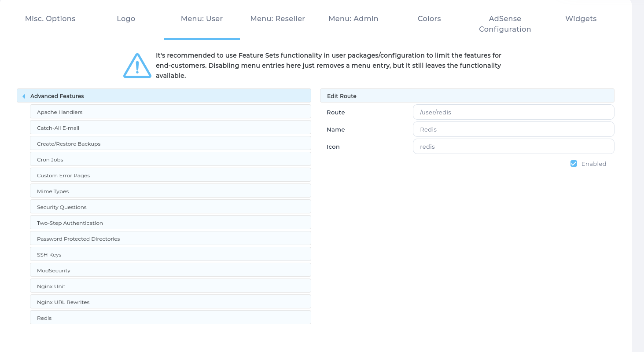The image size is (644, 352).
Task: Switch to AdSense Configuration tab
Action: (505, 24)
